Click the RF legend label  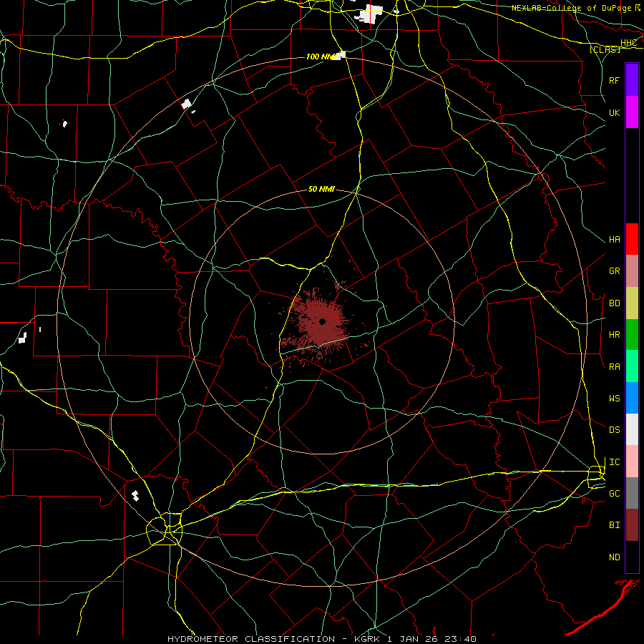(x=614, y=80)
